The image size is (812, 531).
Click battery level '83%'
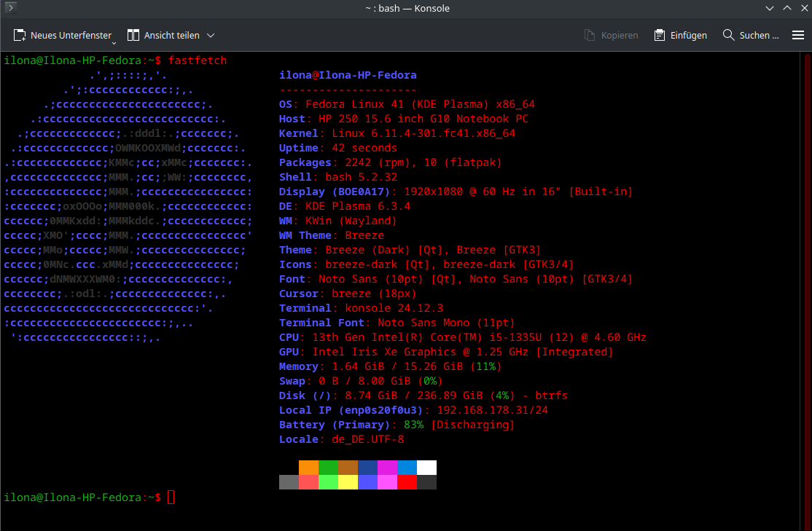pos(414,425)
